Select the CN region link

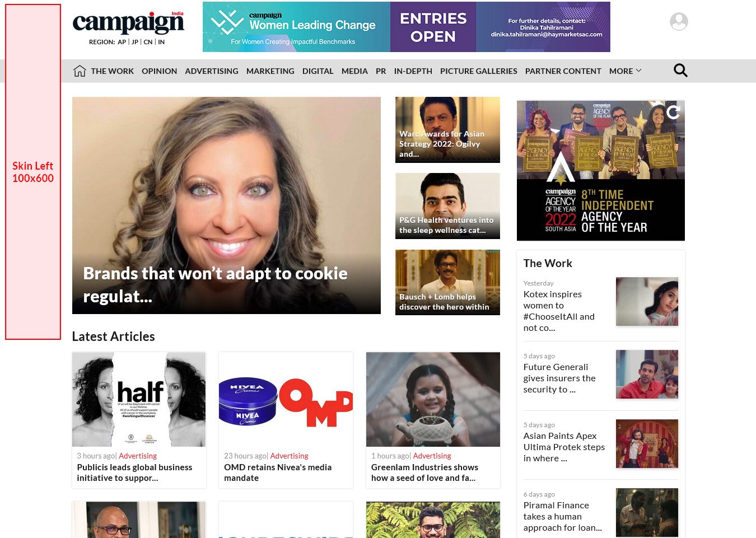(x=148, y=42)
